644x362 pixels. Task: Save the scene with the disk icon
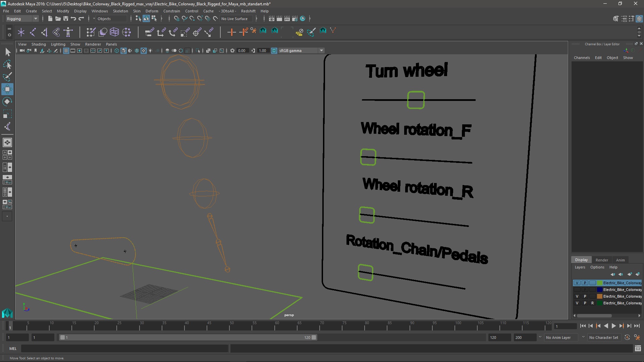point(66,19)
